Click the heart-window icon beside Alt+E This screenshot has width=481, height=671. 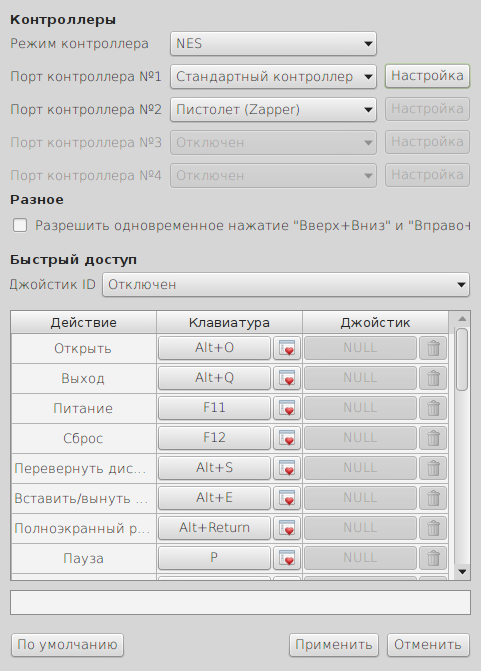[287, 498]
